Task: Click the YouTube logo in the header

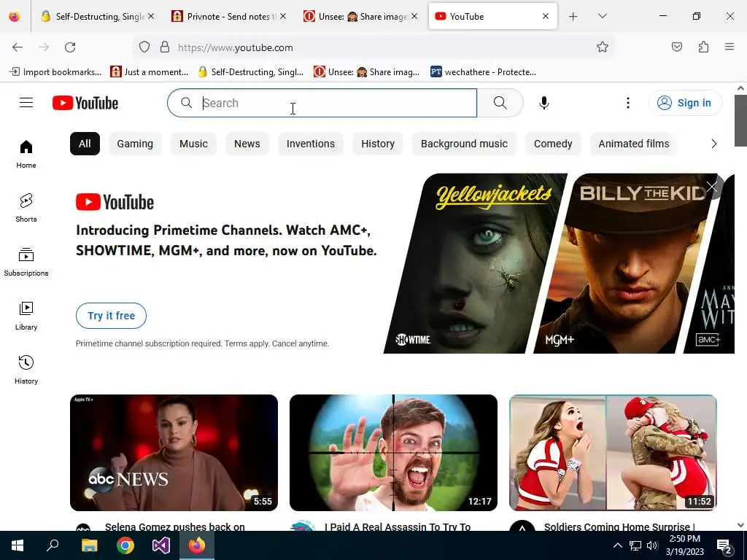Action: tap(85, 103)
